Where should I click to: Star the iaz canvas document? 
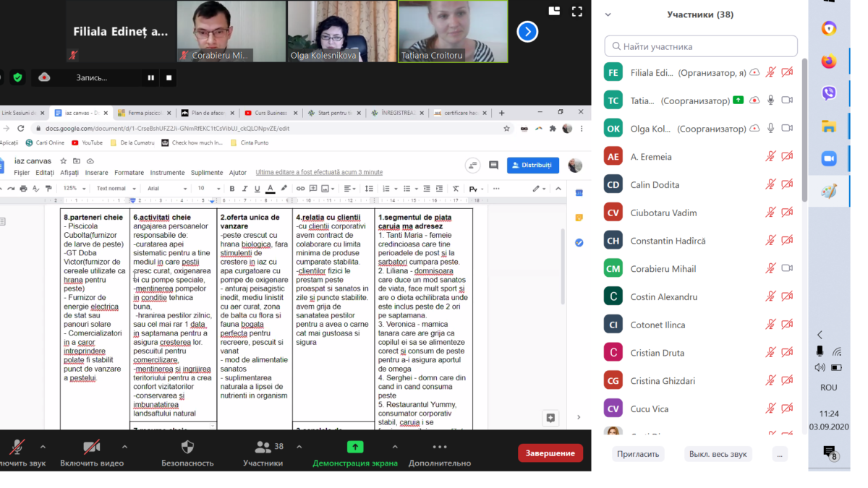64,161
